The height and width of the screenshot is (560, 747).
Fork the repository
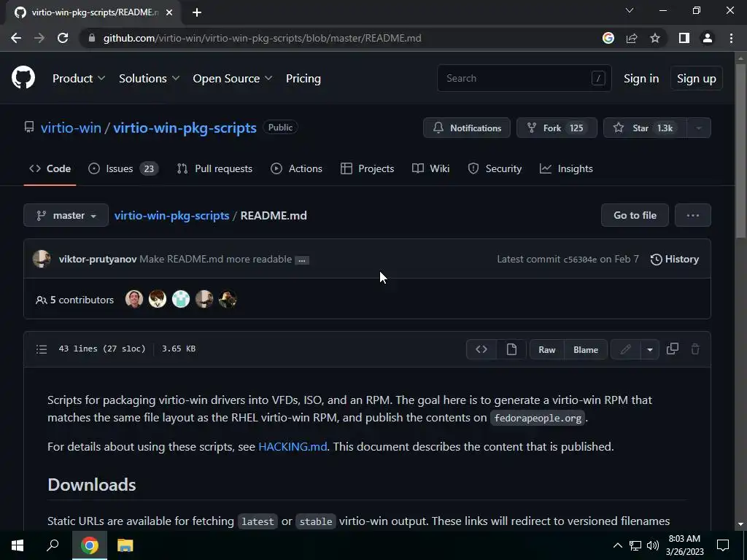tap(557, 128)
